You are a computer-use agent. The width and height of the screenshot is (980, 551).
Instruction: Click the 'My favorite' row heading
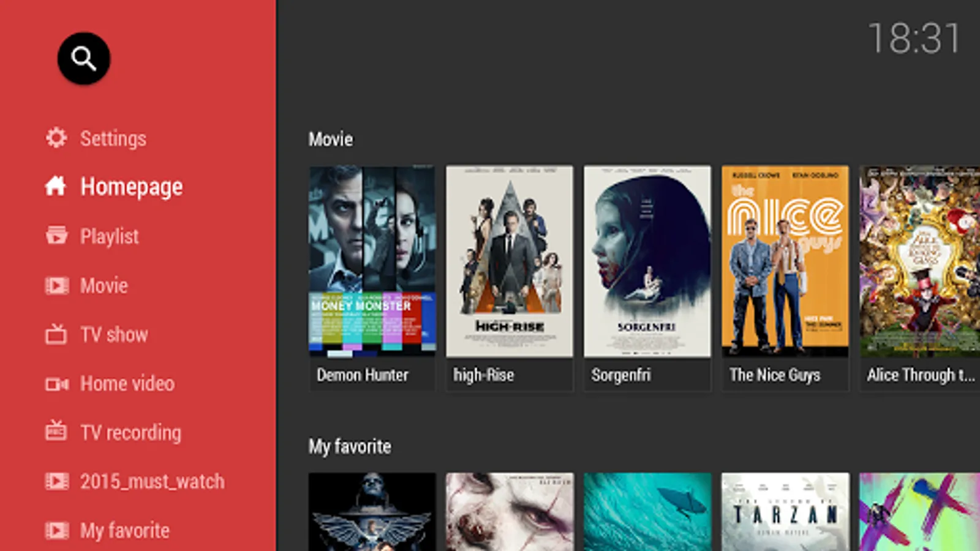pos(350,447)
